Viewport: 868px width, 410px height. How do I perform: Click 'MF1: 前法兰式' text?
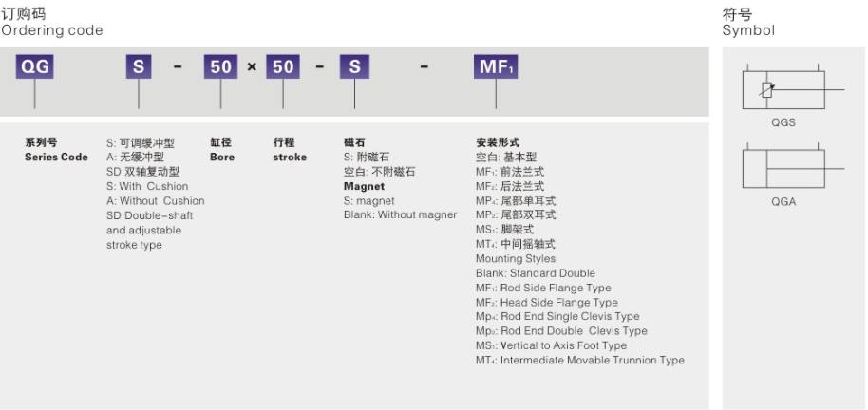(x=510, y=172)
